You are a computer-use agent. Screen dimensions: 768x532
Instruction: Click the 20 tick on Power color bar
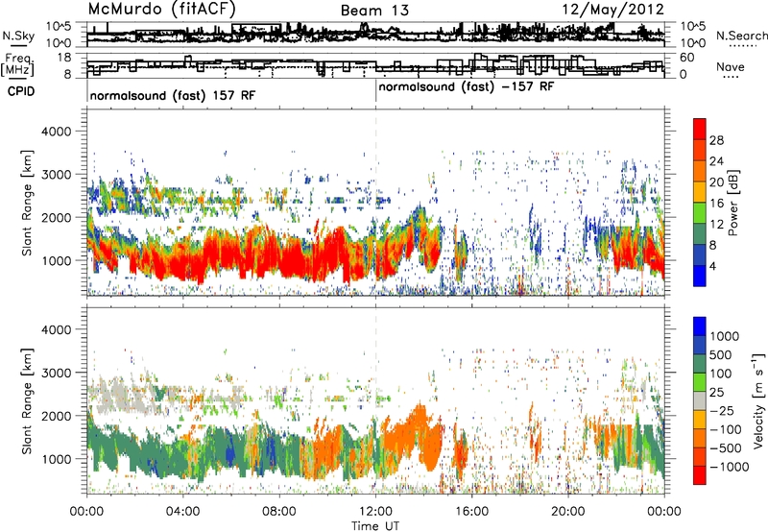pos(716,182)
